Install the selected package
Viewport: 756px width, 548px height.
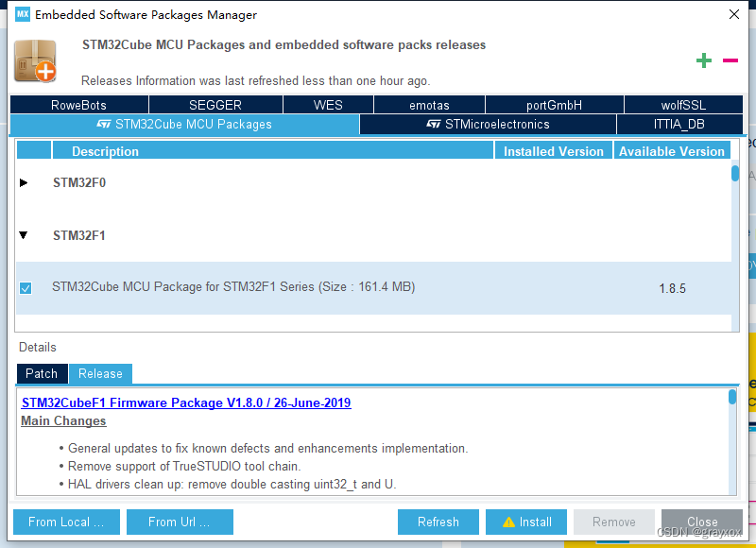click(x=526, y=522)
